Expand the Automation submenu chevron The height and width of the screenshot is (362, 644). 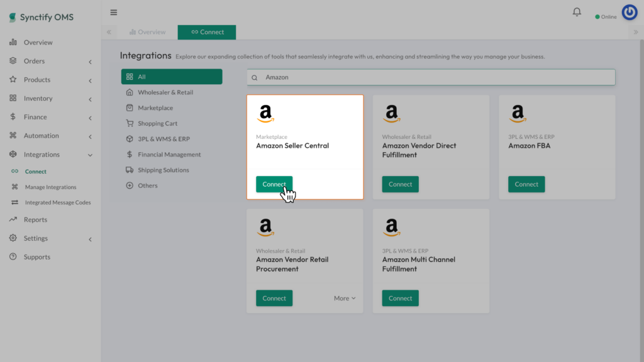pos(90,136)
